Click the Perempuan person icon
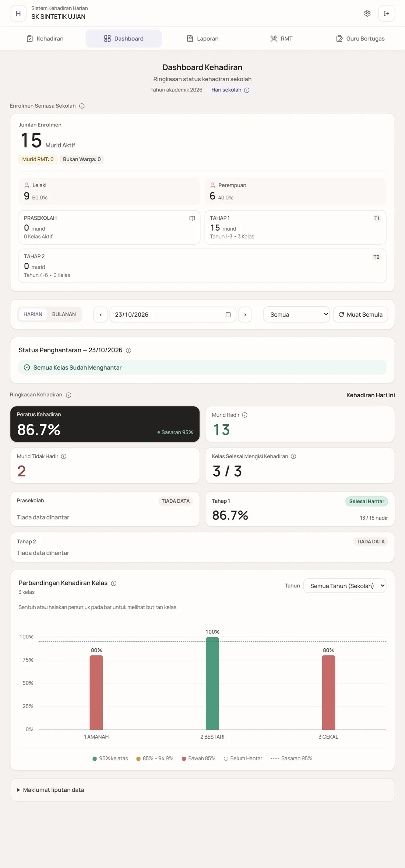 click(x=213, y=185)
